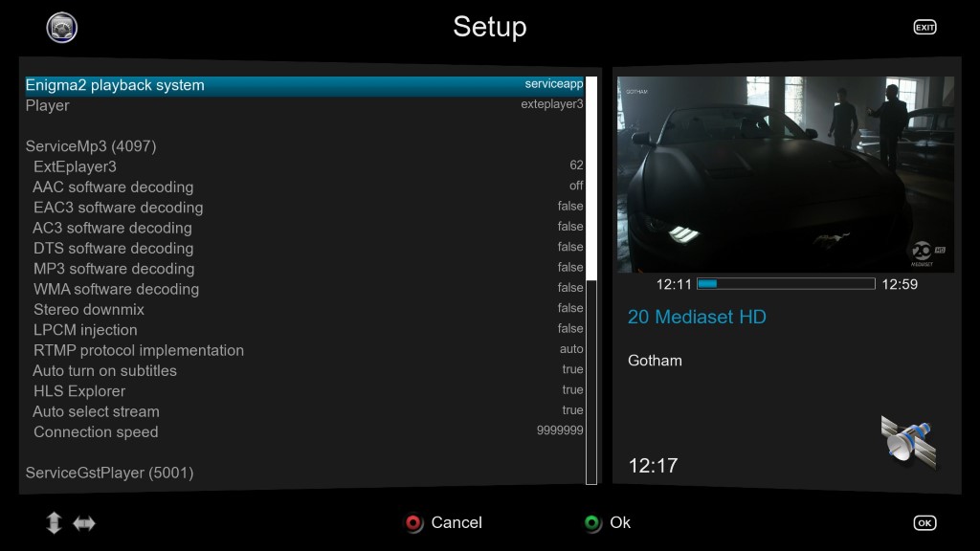
Task: Change Player exteplayer3 selection
Action: 551,105
